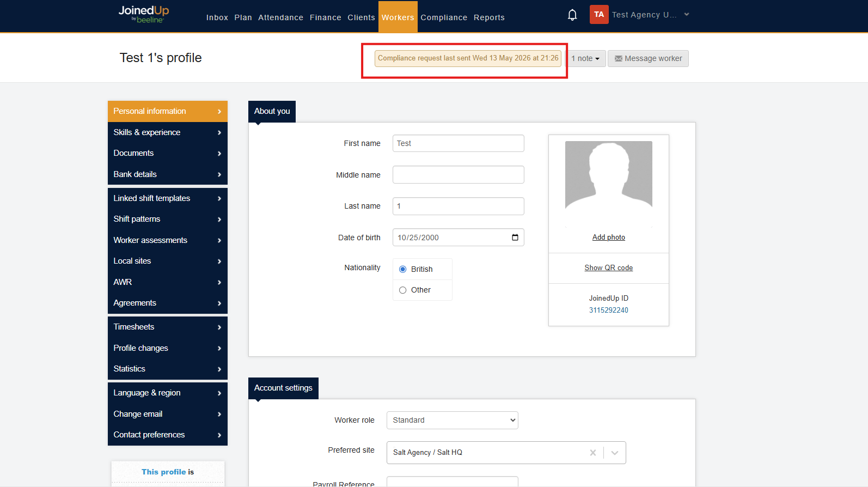
Task: Open Skills & experience section
Action: (168, 132)
